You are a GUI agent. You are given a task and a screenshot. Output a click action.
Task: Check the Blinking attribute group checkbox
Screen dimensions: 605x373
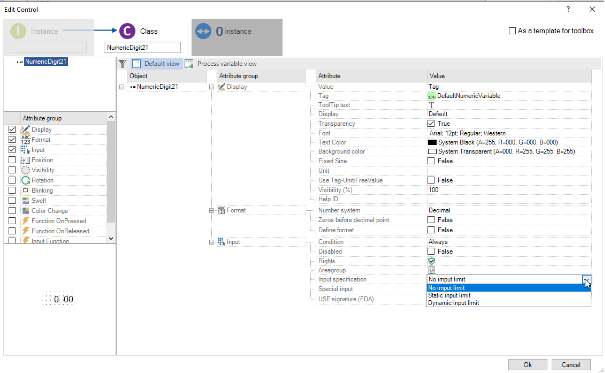pos(12,191)
